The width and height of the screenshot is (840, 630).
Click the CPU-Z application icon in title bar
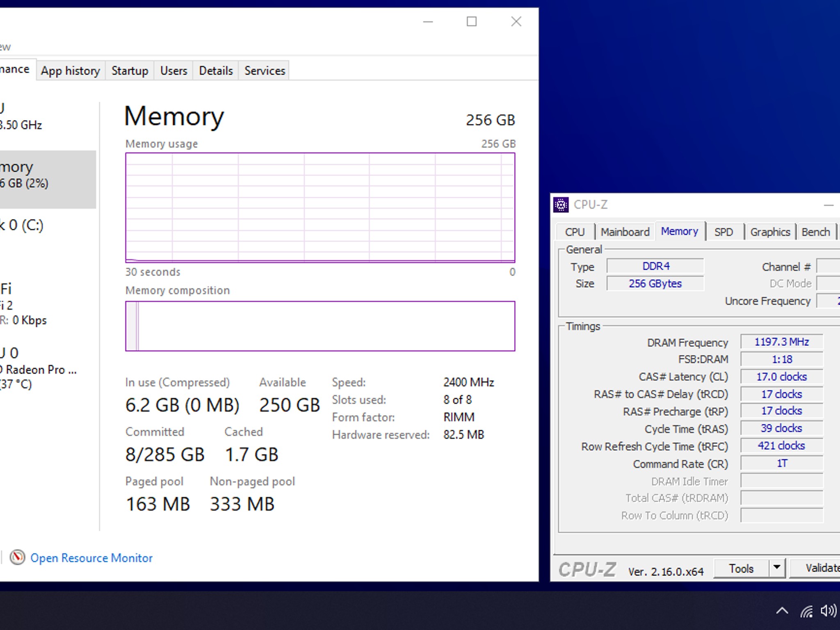[561, 205]
